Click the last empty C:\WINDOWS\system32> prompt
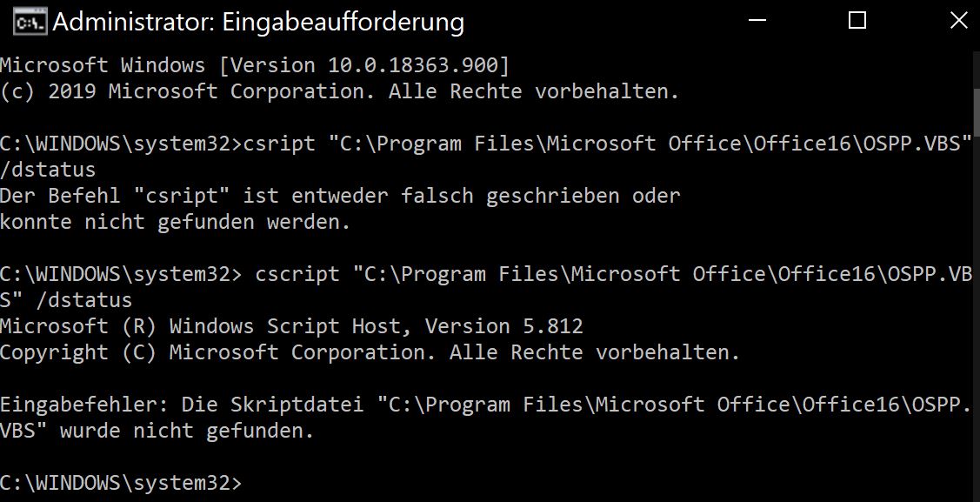This screenshot has width=980, height=502. (121, 483)
